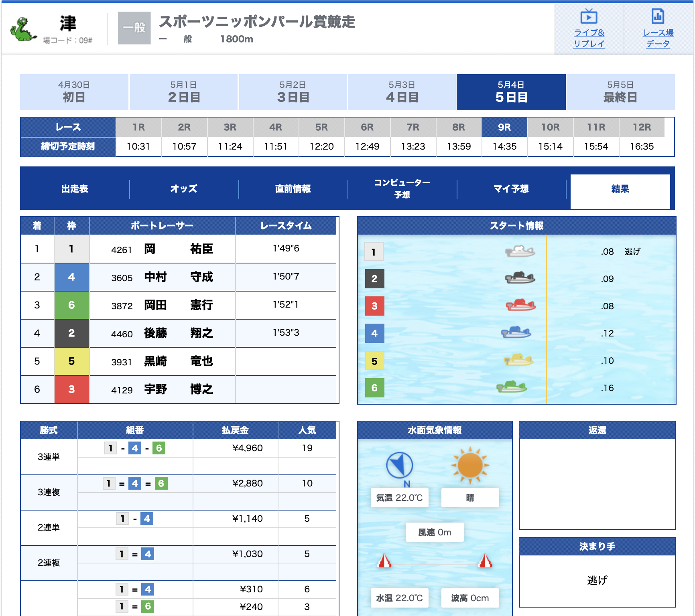The image size is (695, 616).
Task: Click racer 岡 祐臣 name in results
Action: (x=179, y=249)
